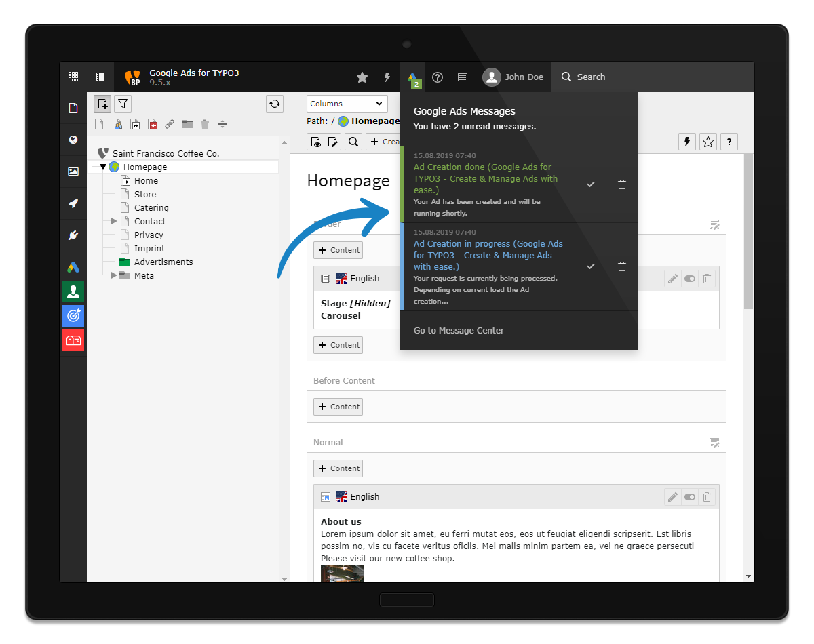Delete the Ad Creation done message

[622, 184]
